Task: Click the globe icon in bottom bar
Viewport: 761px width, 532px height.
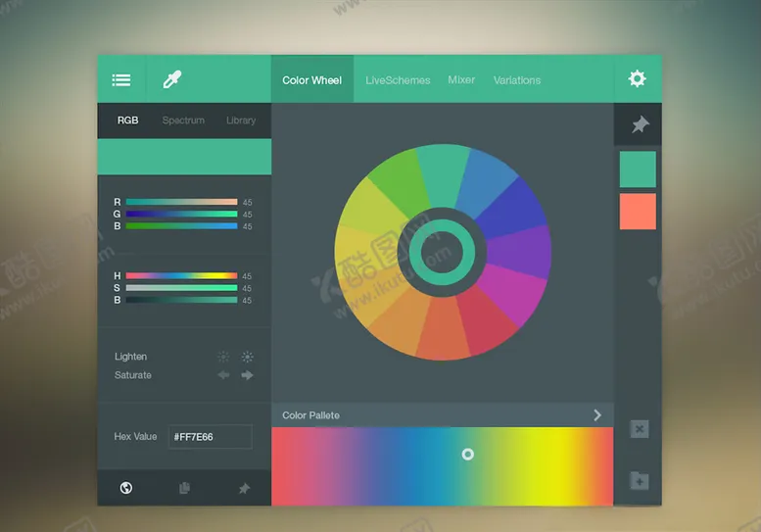Action: pyautogui.click(x=126, y=488)
